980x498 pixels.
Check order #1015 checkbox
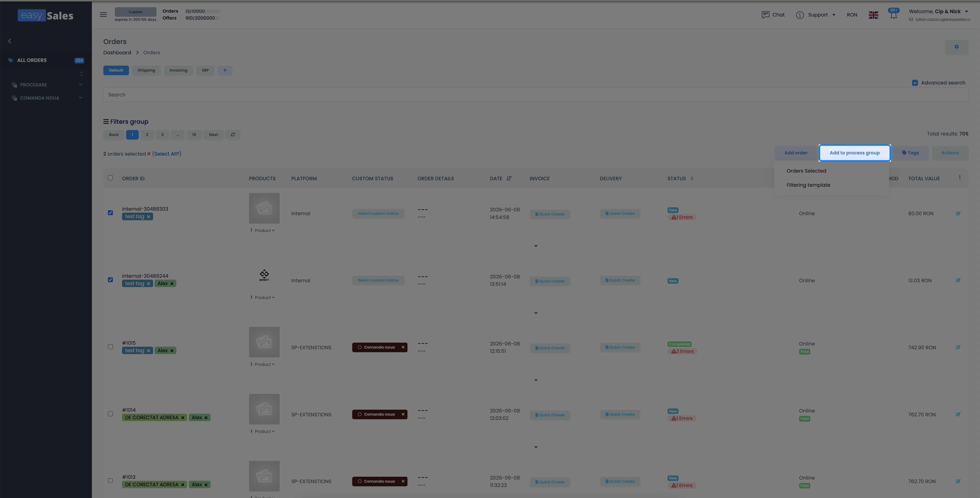110,347
